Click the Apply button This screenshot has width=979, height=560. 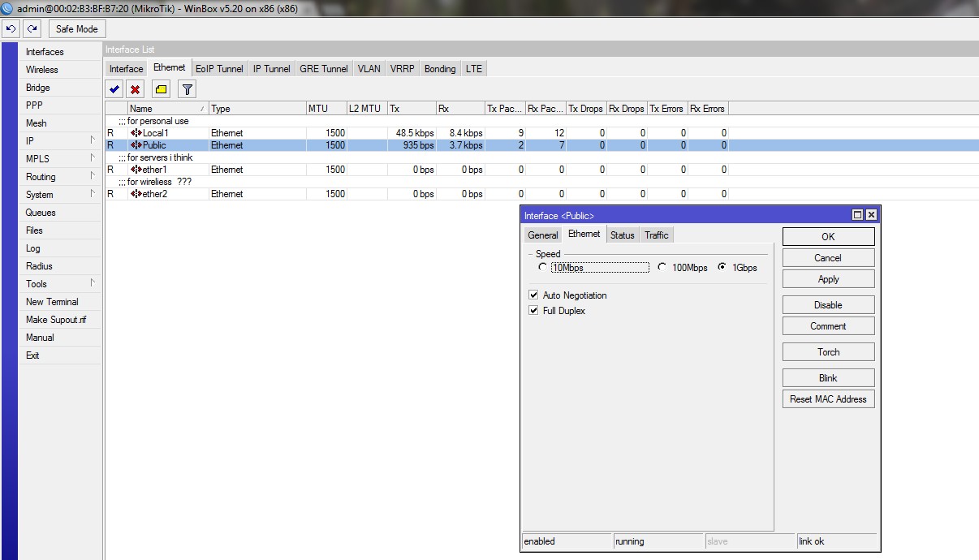point(828,279)
